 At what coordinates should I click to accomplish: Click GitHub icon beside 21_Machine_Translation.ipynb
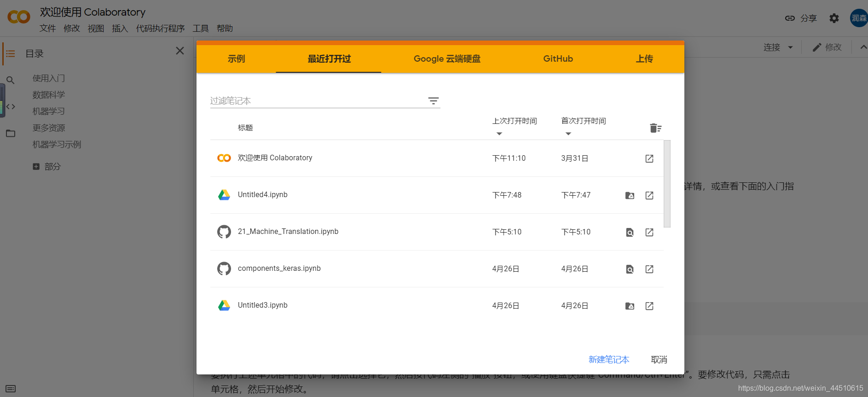click(224, 232)
